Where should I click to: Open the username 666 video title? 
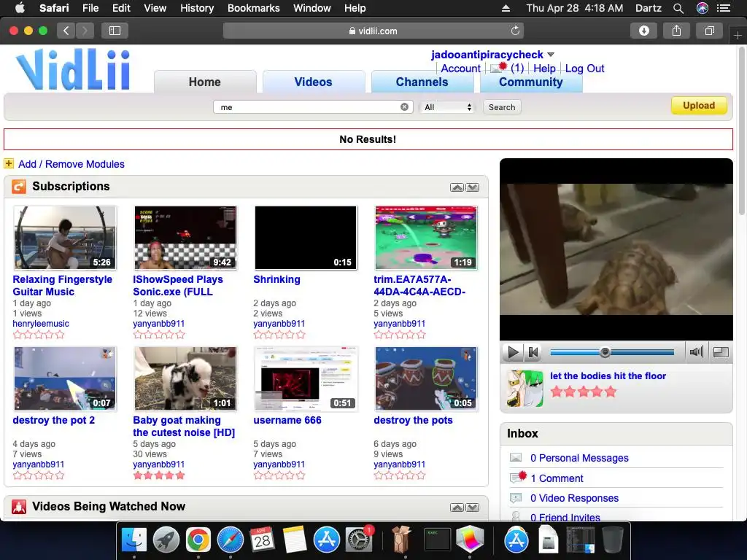click(x=287, y=420)
